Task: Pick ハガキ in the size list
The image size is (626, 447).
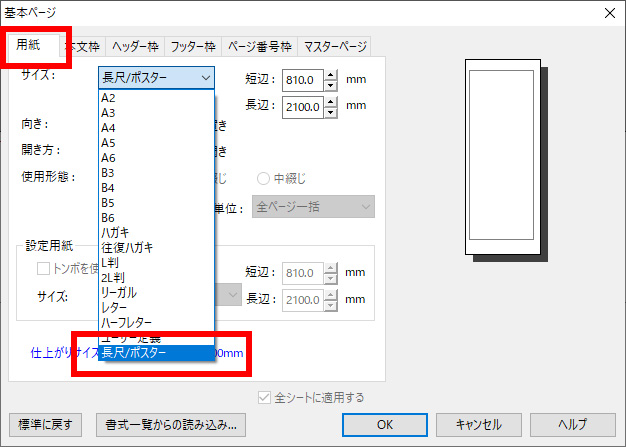Action: pyautogui.click(x=156, y=233)
